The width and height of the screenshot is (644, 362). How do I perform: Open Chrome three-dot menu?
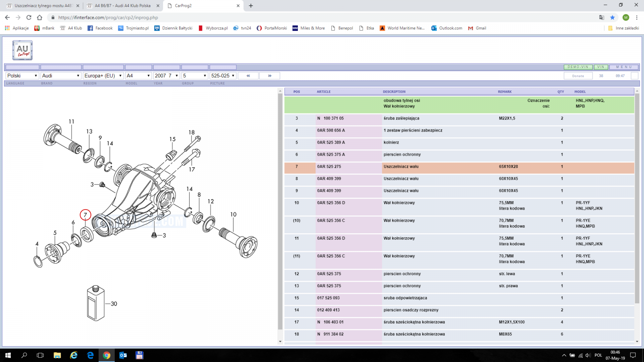click(637, 17)
